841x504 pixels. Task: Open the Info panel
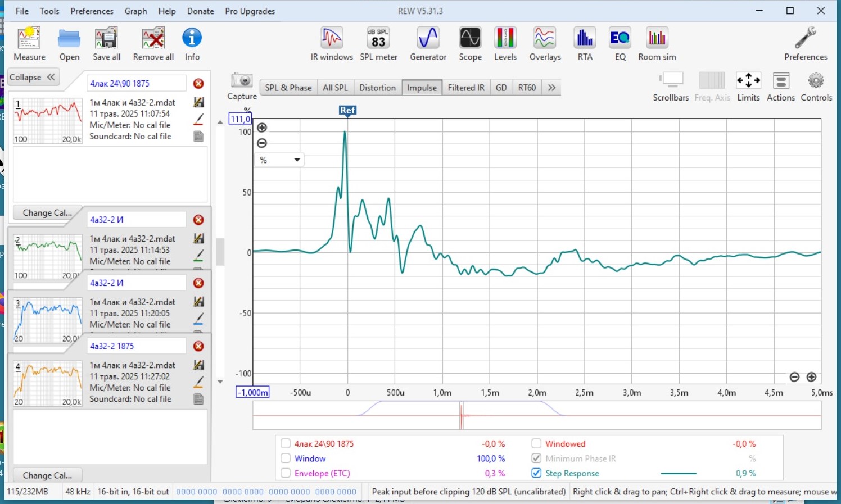tap(192, 44)
